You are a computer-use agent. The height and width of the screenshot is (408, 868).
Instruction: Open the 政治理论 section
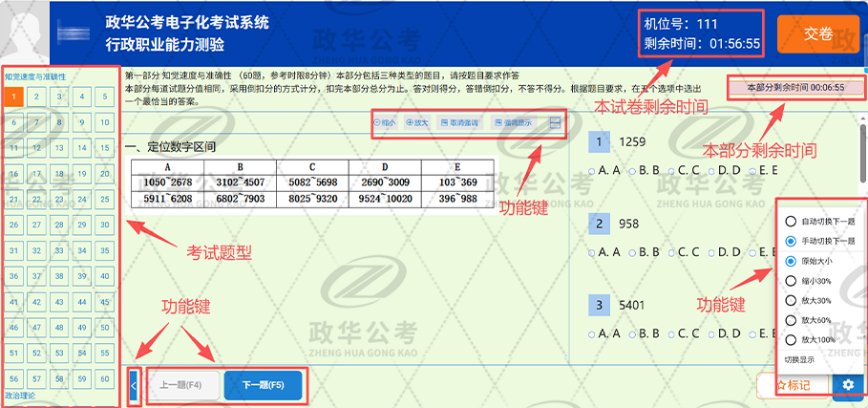pos(20,396)
